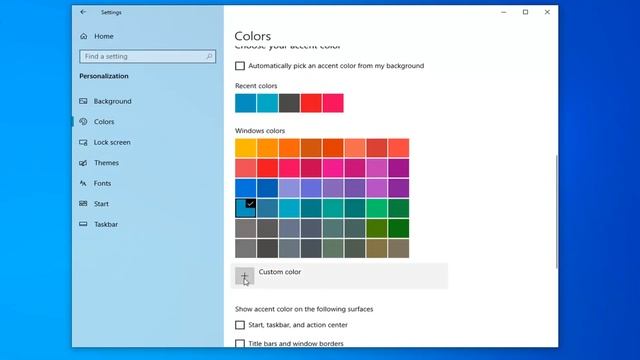Select the Background picture icon
This screenshot has width=640, height=360.
click(x=83, y=101)
